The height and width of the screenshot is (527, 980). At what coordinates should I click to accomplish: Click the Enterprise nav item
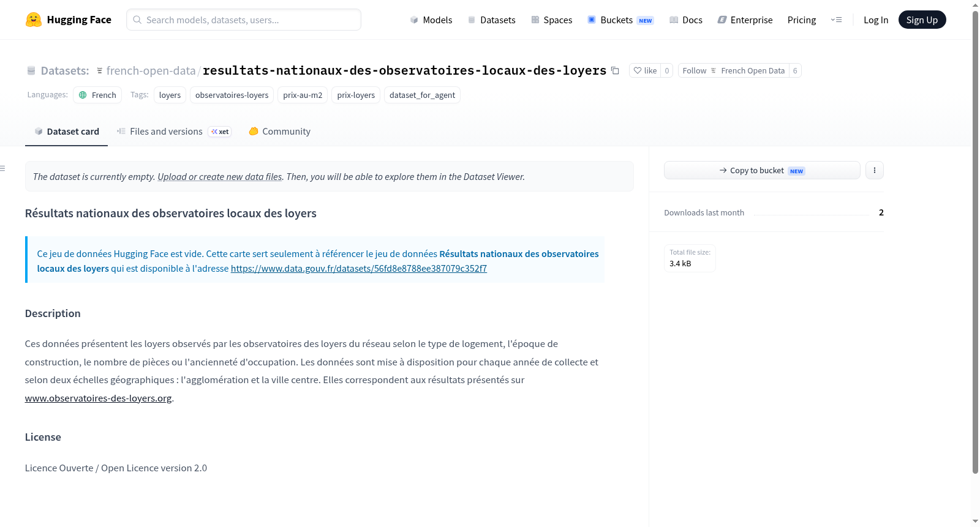point(745,20)
